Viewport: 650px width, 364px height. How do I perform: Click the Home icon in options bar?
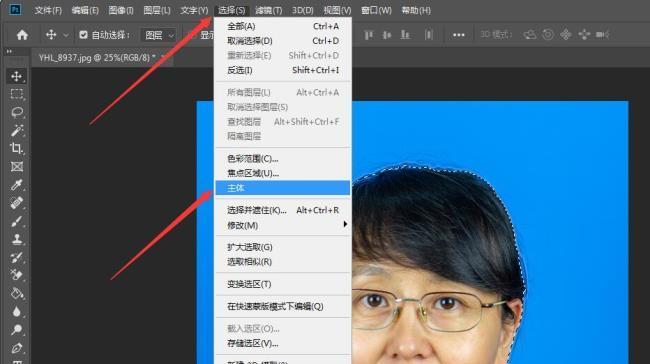[x=22, y=35]
